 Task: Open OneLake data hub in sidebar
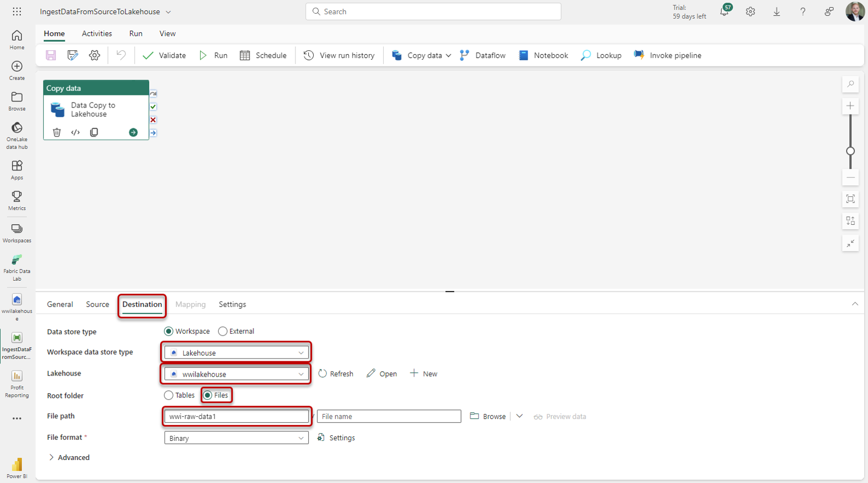point(17,135)
